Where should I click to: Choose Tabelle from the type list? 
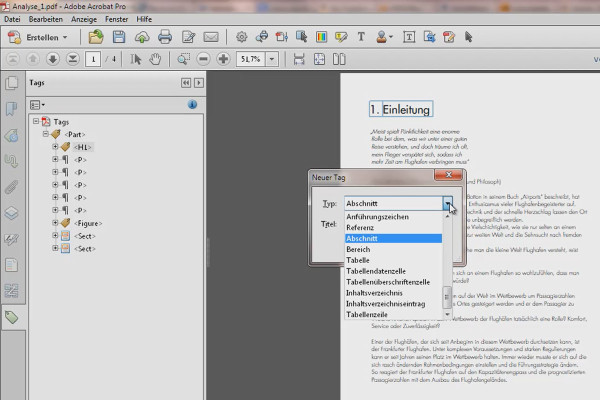(x=393, y=260)
